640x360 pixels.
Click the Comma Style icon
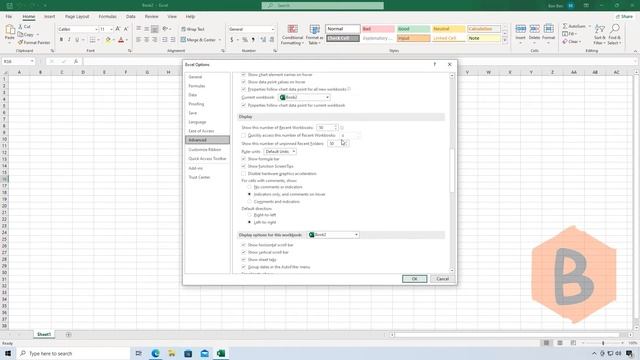point(253,40)
